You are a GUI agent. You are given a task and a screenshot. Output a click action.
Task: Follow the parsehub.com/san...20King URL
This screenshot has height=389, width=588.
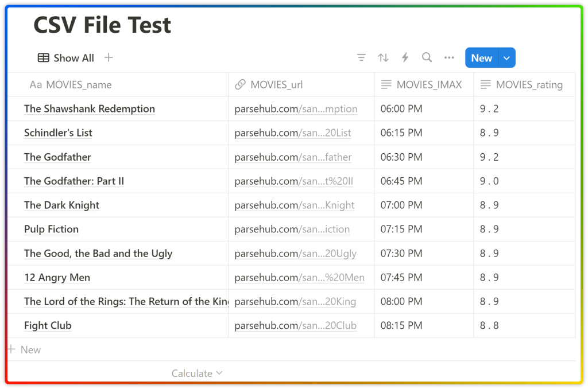(296, 301)
